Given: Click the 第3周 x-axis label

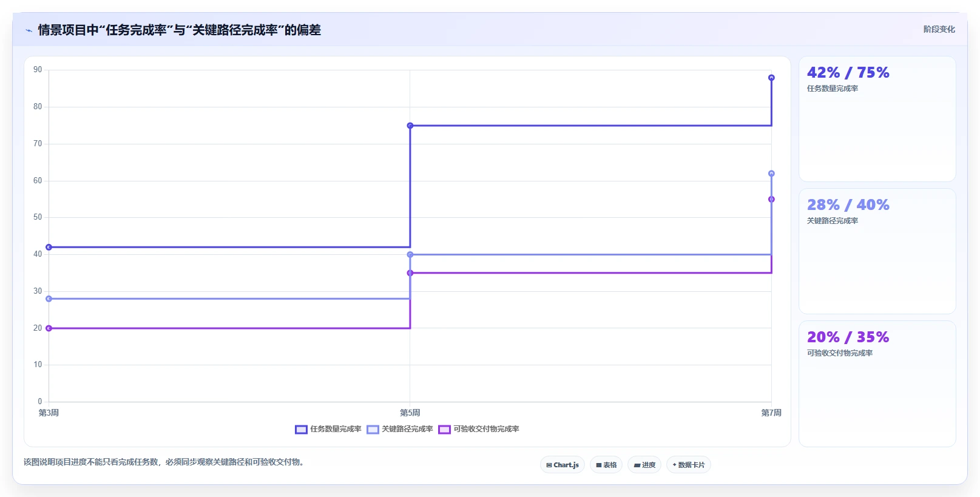Looking at the screenshot, I should [x=49, y=413].
